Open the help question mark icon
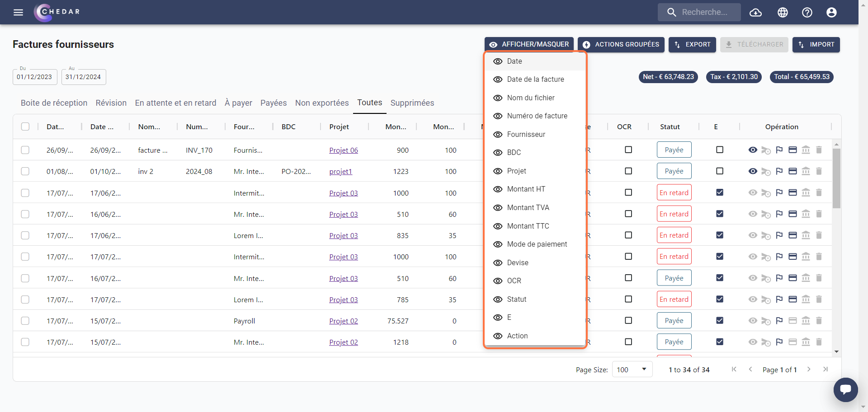The image size is (868, 412). click(x=807, y=12)
